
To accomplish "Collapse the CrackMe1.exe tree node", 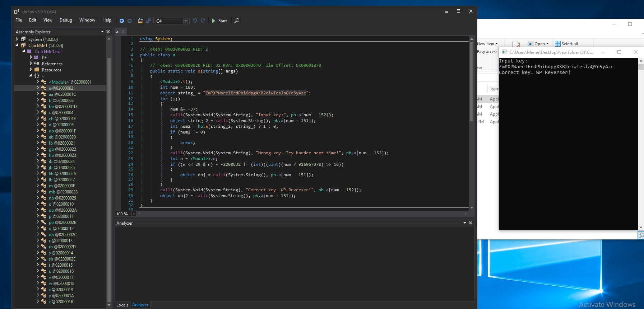I will [x=24, y=51].
